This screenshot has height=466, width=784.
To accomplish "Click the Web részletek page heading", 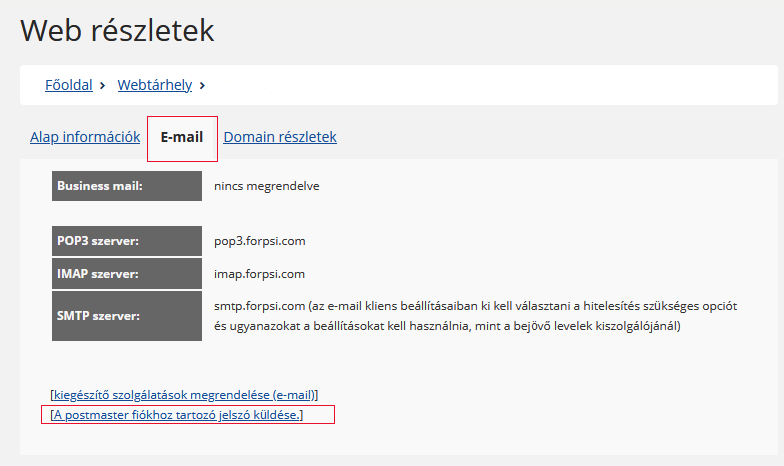I will tap(117, 30).
